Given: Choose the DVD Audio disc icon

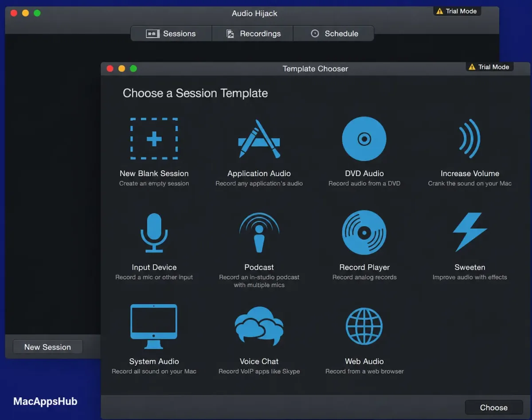Looking at the screenshot, I should click(x=364, y=139).
